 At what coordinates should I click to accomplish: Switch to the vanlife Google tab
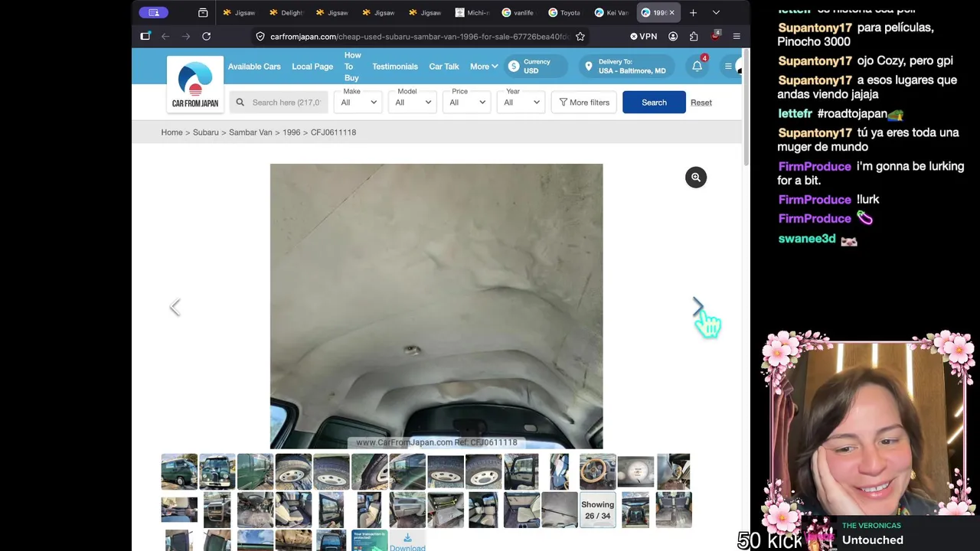518,12
